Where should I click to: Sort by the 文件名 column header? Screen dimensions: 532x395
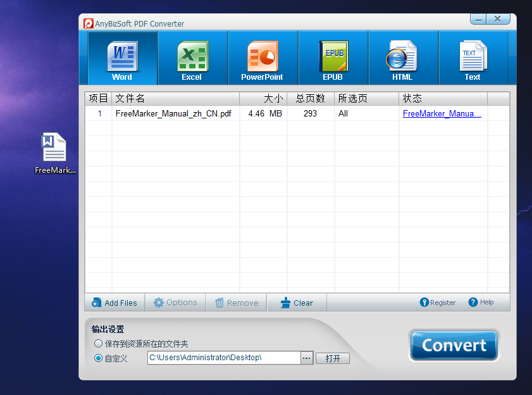[x=176, y=99]
